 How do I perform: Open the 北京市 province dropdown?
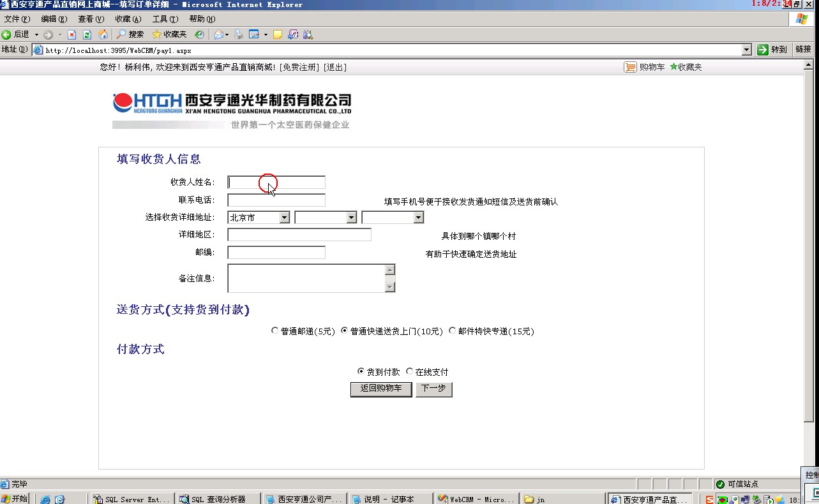[x=259, y=218]
